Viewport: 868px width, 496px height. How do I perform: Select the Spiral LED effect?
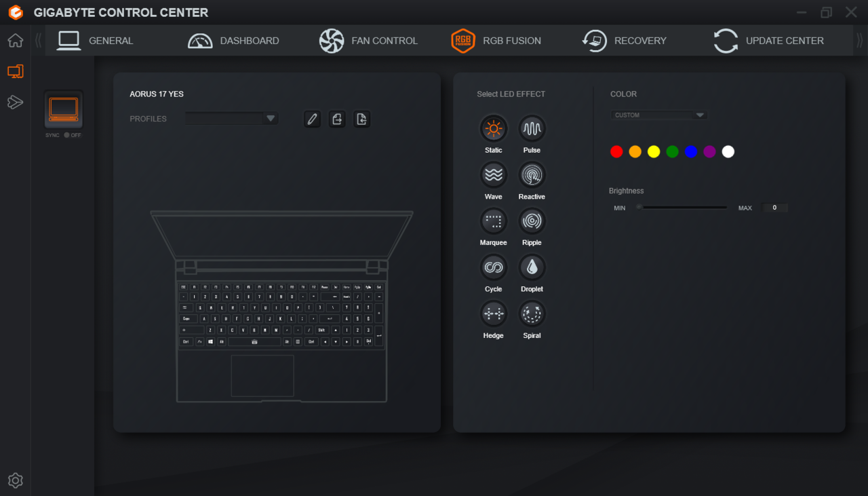pyautogui.click(x=532, y=314)
